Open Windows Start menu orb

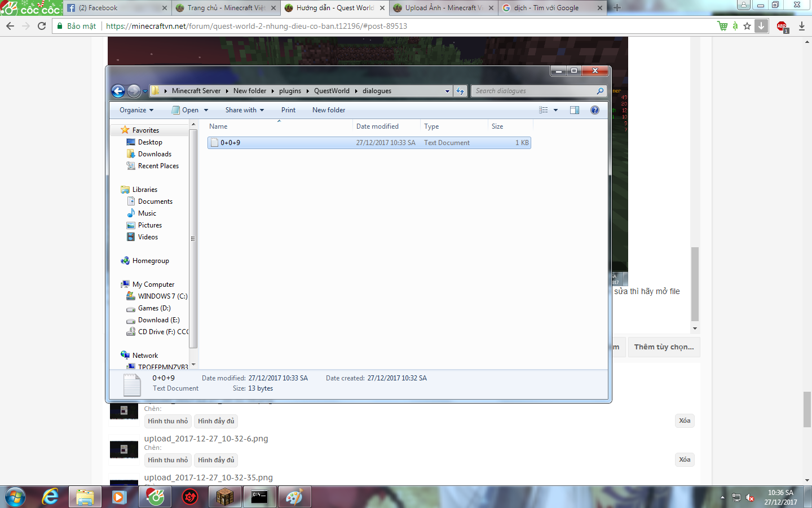coord(15,497)
